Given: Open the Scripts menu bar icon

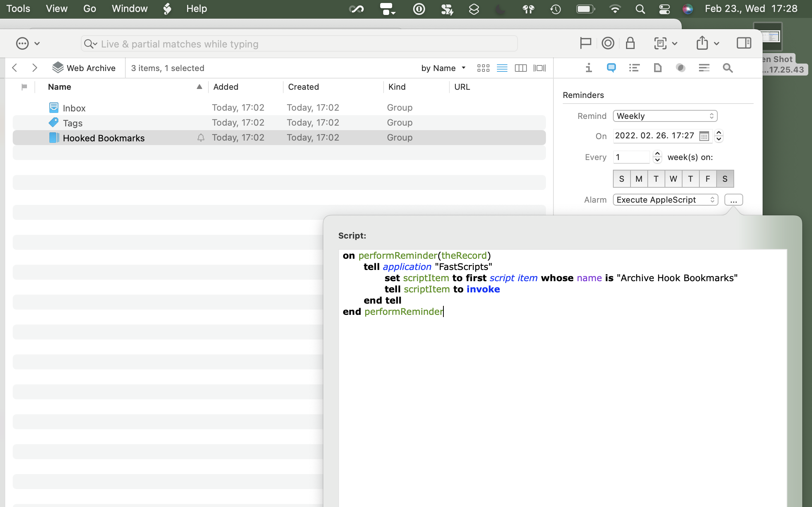Looking at the screenshot, I should [x=167, y=9].
